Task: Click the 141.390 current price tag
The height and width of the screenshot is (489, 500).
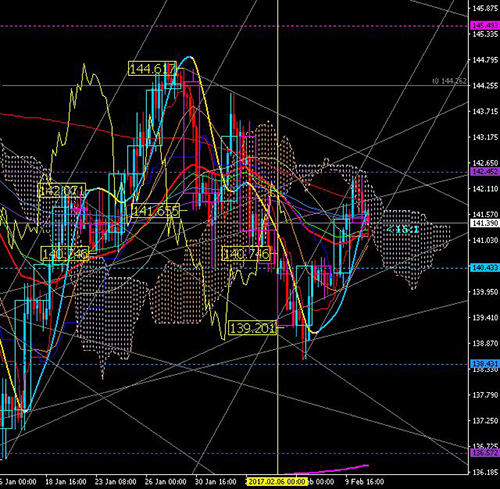Action: coord(485,223)
